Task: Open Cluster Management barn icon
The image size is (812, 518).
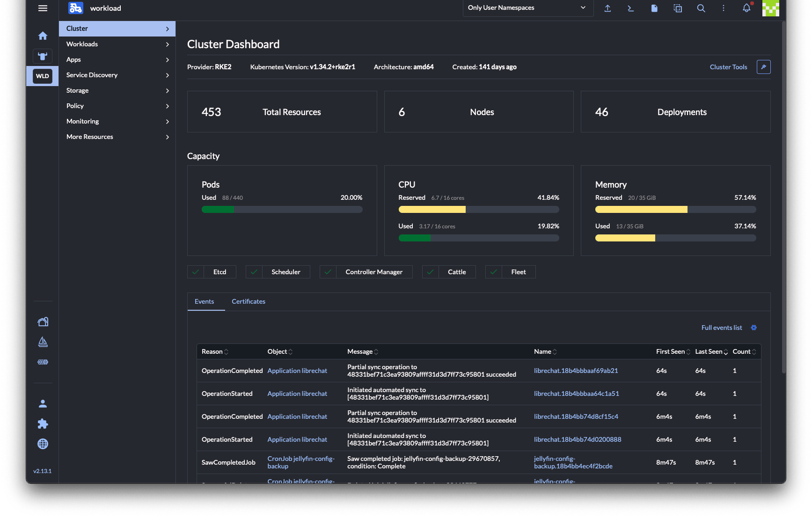Action: tap(43, 321)
